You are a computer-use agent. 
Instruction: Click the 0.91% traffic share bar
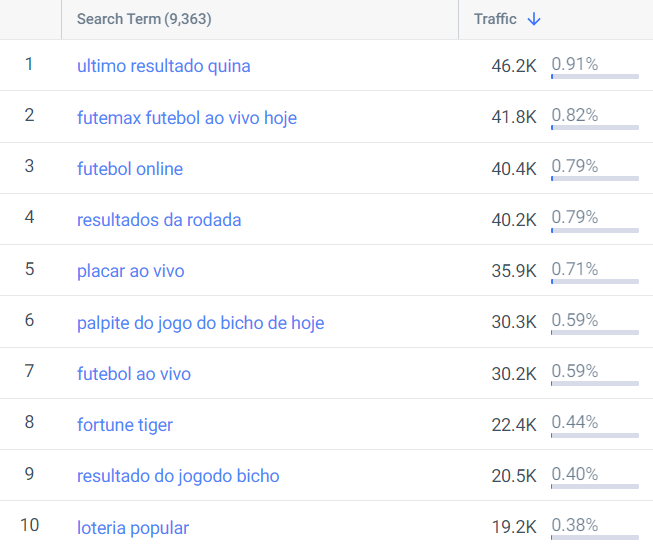pos(595,77)
